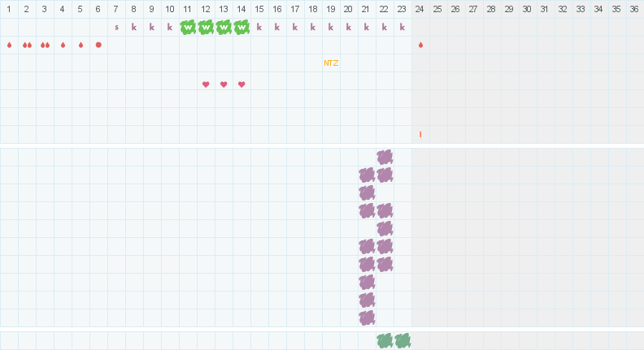Click the day 1 column header
This screenshot has width=644, height=350.
tap(9, 9)
